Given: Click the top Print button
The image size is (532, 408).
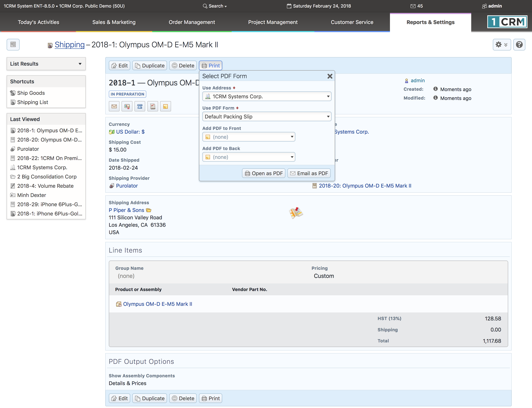Looking at the screenshot, I should 211,66.
